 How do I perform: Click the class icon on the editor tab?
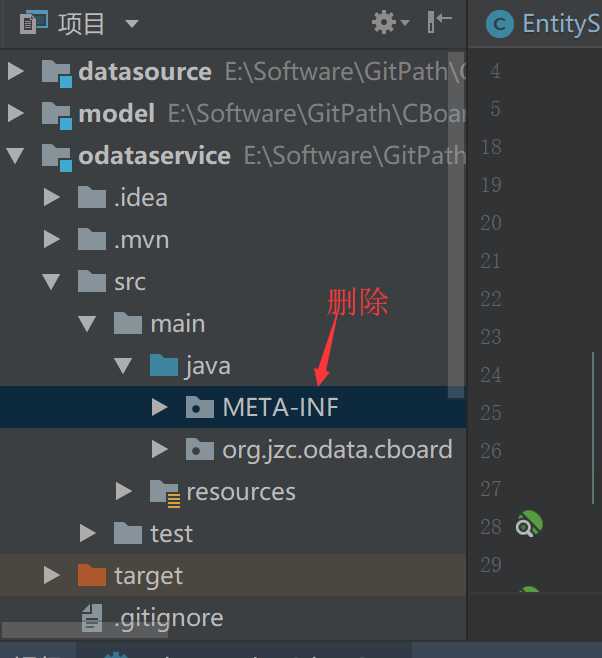tap(500, 24)
